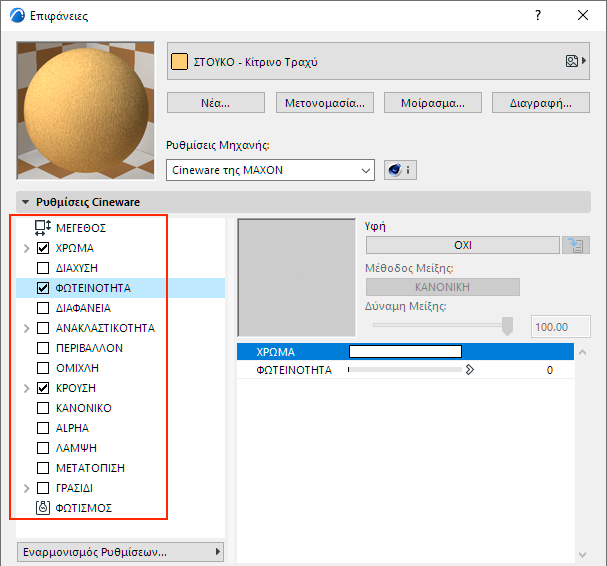Click the white ΧΡΩΜΑ color swatch
This screenshot has width=607, height=566.
(405, 352)
